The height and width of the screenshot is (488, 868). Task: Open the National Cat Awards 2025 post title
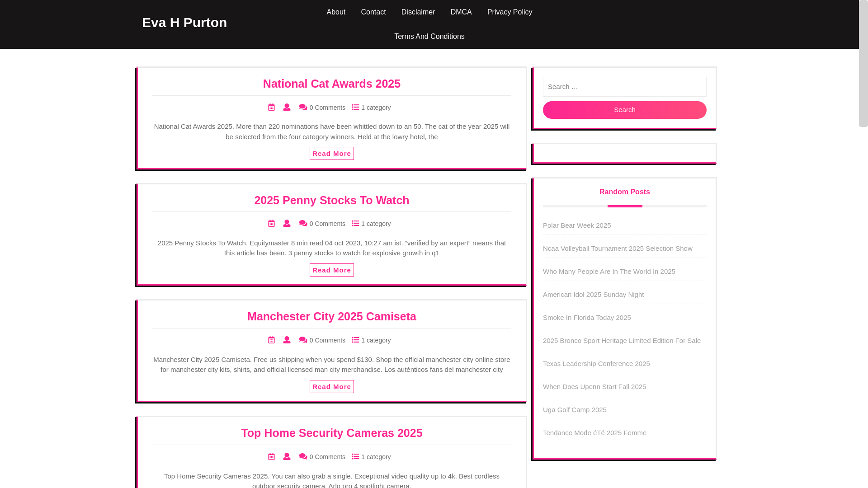pyautogui.click(x=332, y=84)
